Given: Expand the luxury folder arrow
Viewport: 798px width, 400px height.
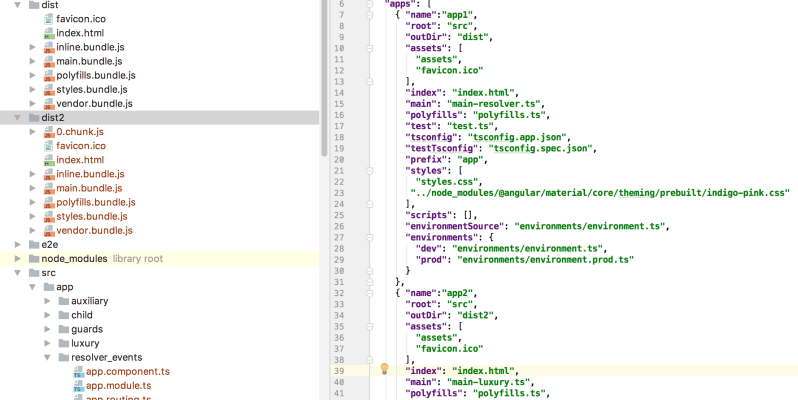Looking at the screenshot, I should point(46,343).
